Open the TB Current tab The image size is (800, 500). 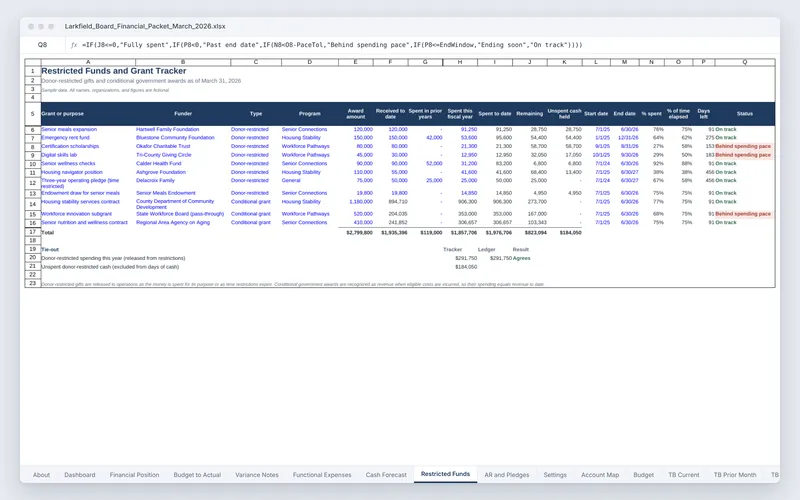coord(684,474)
